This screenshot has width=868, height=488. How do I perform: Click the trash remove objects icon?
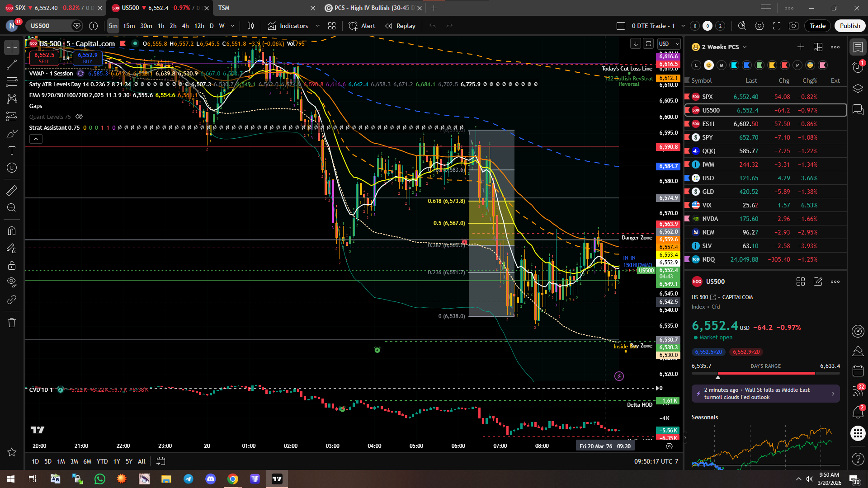tap(12, 323)
